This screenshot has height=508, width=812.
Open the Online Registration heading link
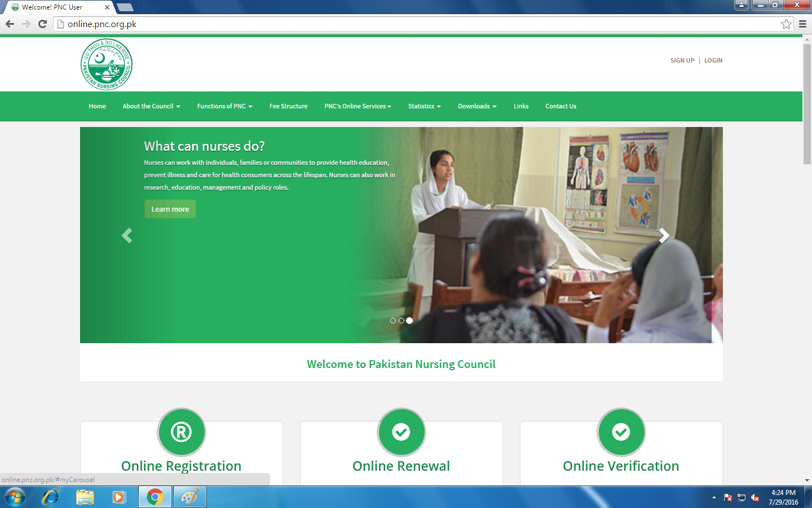(182, 466)
